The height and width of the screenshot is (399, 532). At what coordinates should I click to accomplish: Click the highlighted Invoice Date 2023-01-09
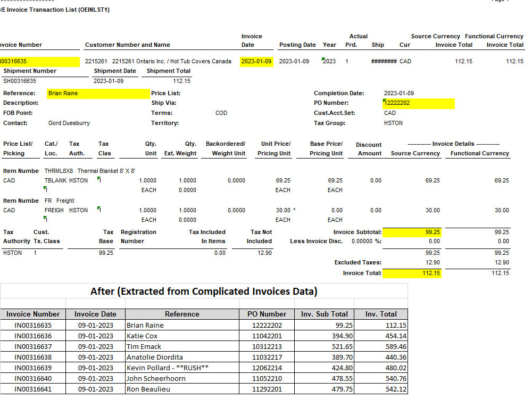(256, 61)
